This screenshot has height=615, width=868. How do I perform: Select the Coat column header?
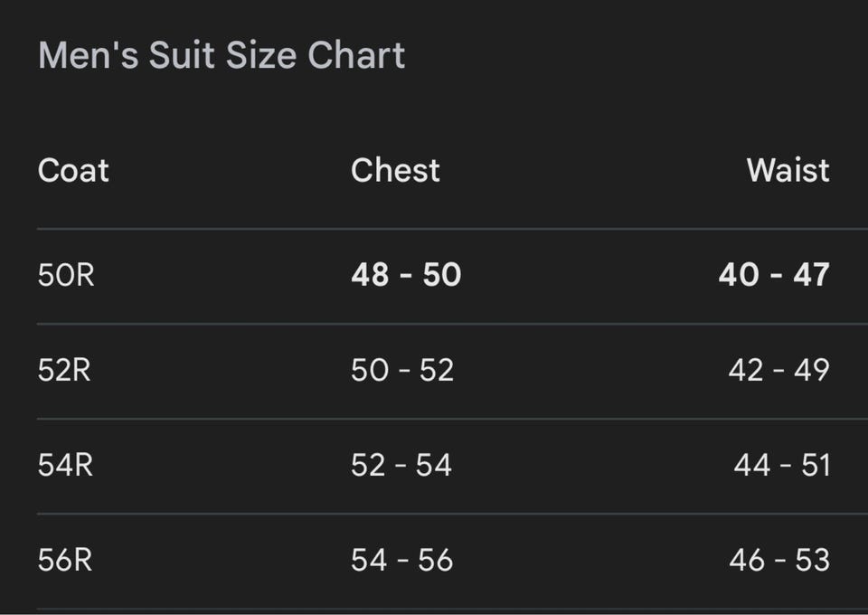tap(73, 171)
